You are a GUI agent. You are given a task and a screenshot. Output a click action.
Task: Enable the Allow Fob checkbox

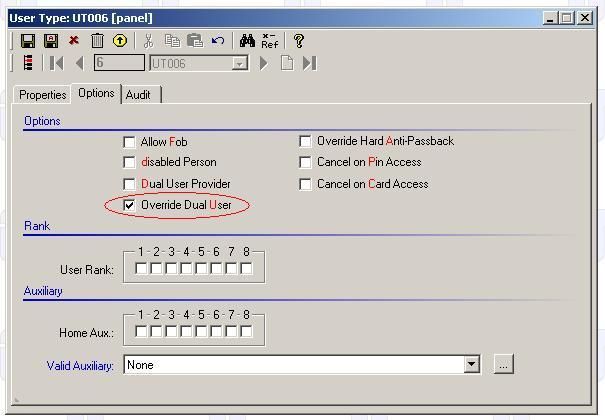tap(129, 142)
